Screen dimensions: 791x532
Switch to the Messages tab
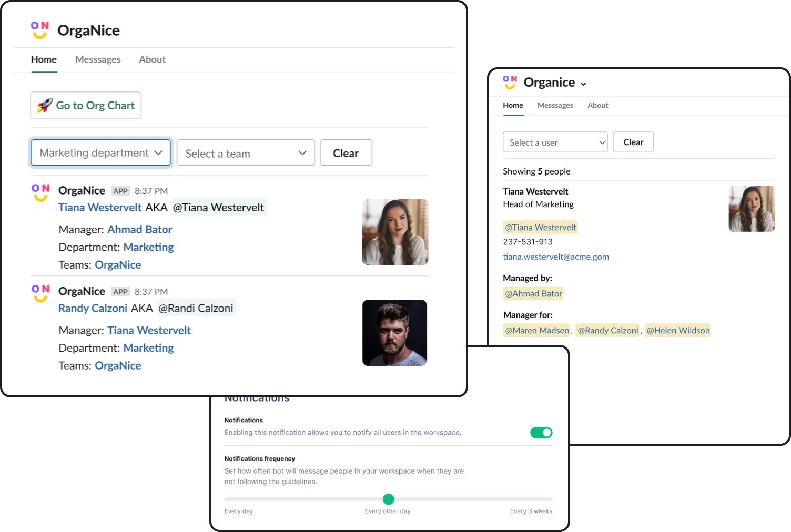pyautogui.click(x=98, y=59)
